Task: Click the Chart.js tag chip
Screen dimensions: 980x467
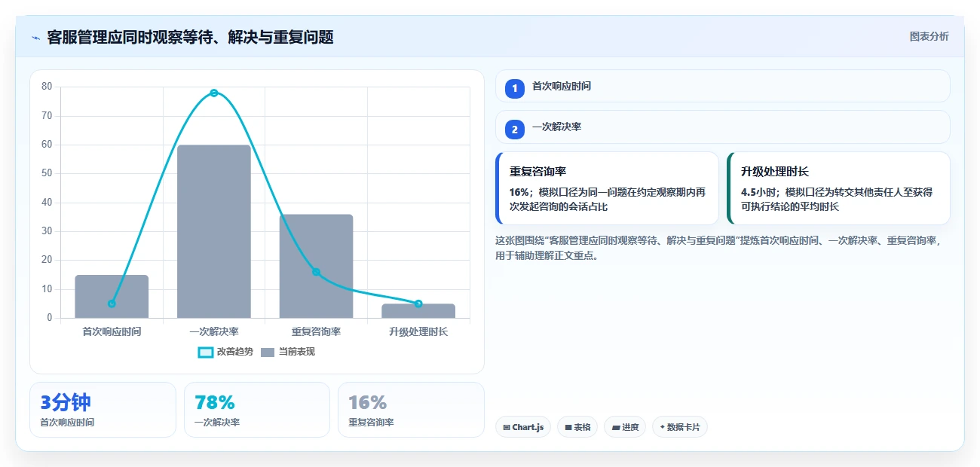Action: pyautogui.click(x=523, y=427)
